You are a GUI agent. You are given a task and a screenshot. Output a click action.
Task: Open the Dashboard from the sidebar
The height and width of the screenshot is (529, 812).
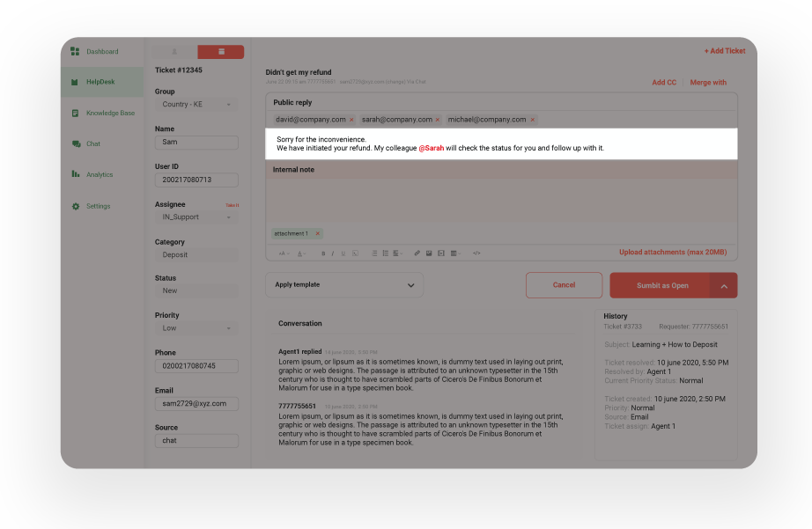[x=101, y=52]
